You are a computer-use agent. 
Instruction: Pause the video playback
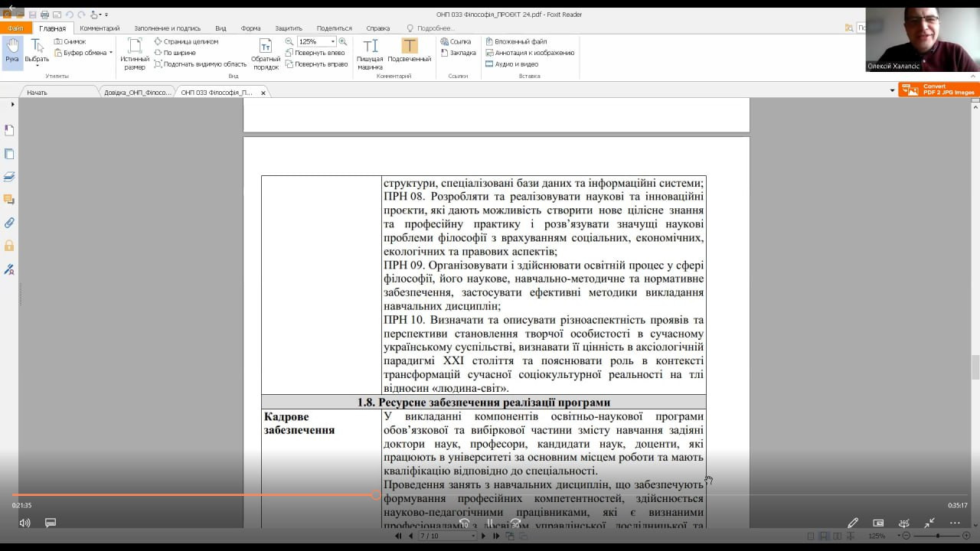490,523
